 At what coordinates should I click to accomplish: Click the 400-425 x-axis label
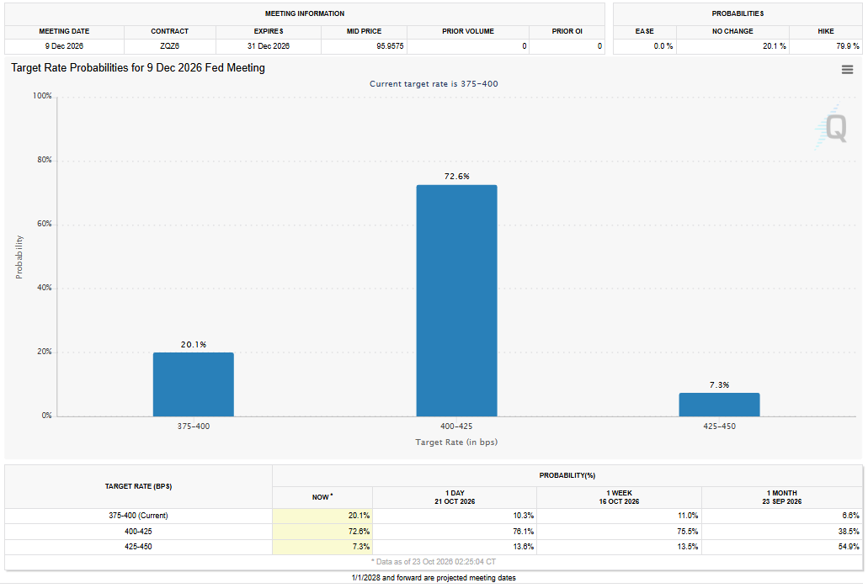[456, 426]
